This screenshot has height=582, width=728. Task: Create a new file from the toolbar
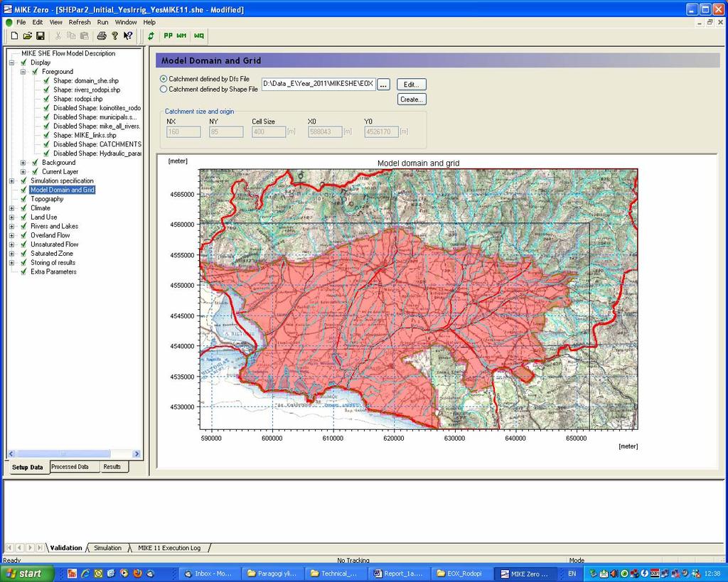(x=14, y=36)
